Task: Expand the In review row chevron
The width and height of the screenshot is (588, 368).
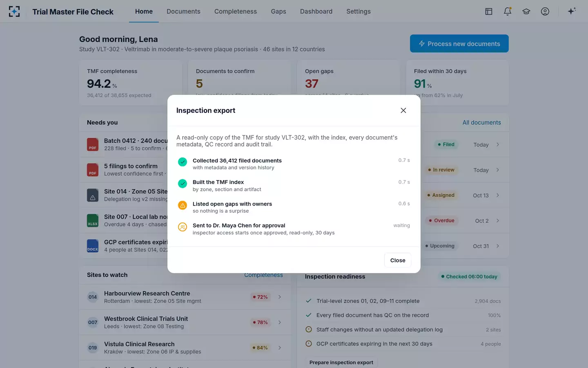Action: click(498, 170)
